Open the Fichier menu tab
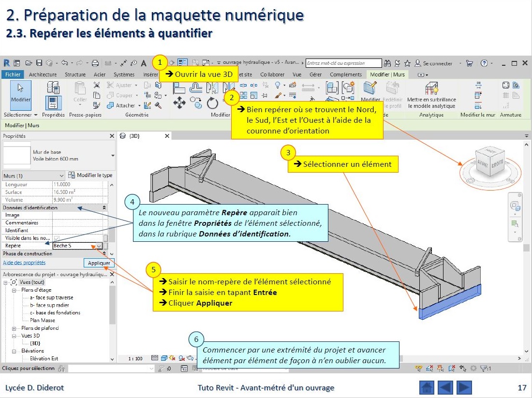The image size is (532, 398). click(x=13, y=74)
